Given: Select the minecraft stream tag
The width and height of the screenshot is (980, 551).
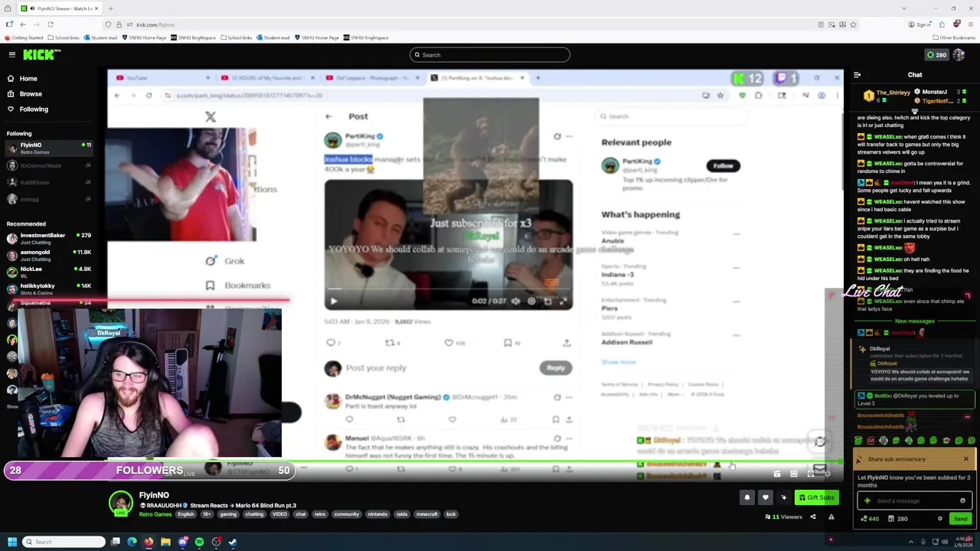Looking at the screenshot, I should tap(427, 514).
